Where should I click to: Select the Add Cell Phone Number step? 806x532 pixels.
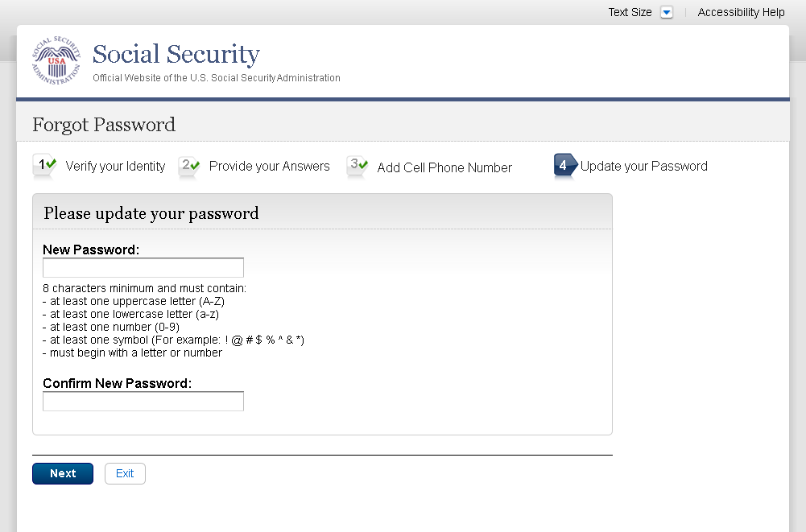pyautogui.click(x=444, y=167)
